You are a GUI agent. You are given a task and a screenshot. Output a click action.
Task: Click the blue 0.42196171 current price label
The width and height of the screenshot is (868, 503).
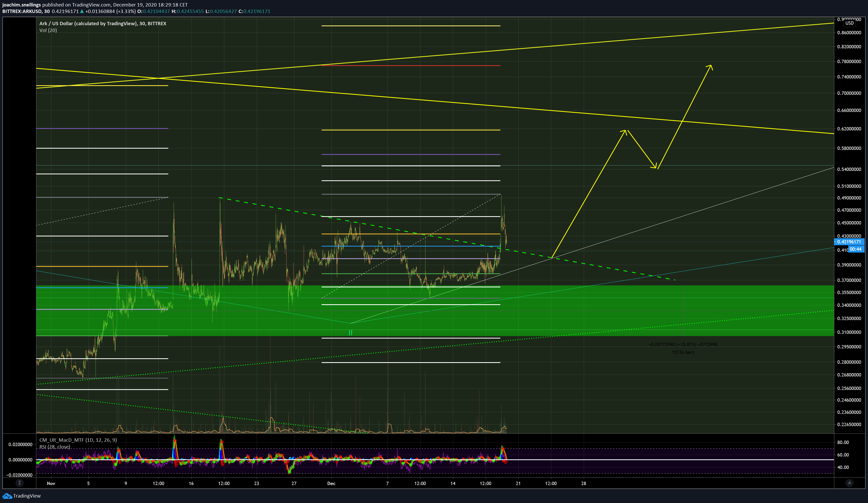pyautogui.click(x=849, y=242)
